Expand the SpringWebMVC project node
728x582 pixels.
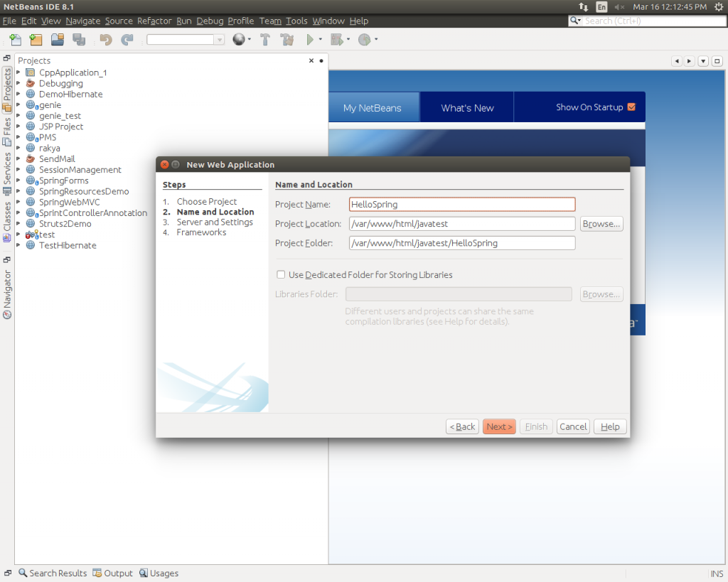click(18, 203)
